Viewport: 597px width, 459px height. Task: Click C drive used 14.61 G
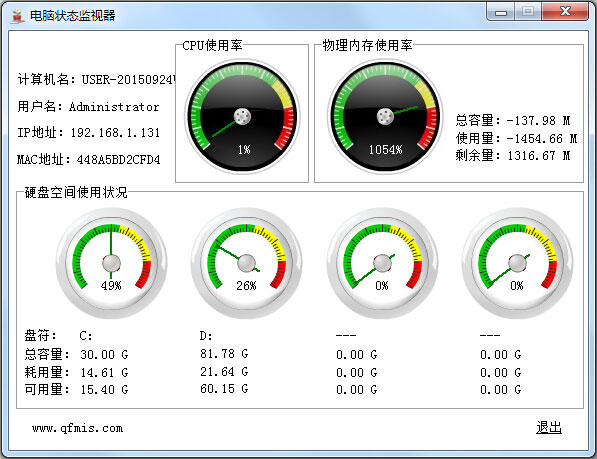[x=104, y=373]
